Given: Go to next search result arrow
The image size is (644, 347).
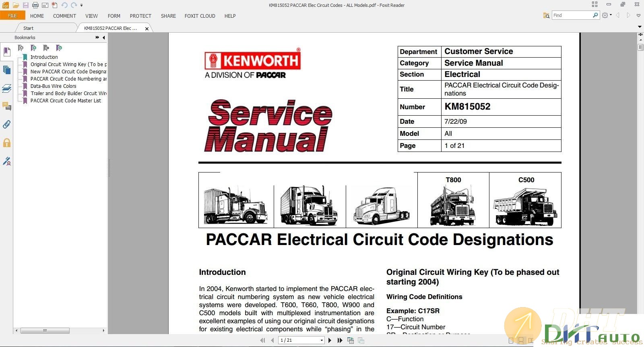Looking at the screenshot, I should 628,15.
